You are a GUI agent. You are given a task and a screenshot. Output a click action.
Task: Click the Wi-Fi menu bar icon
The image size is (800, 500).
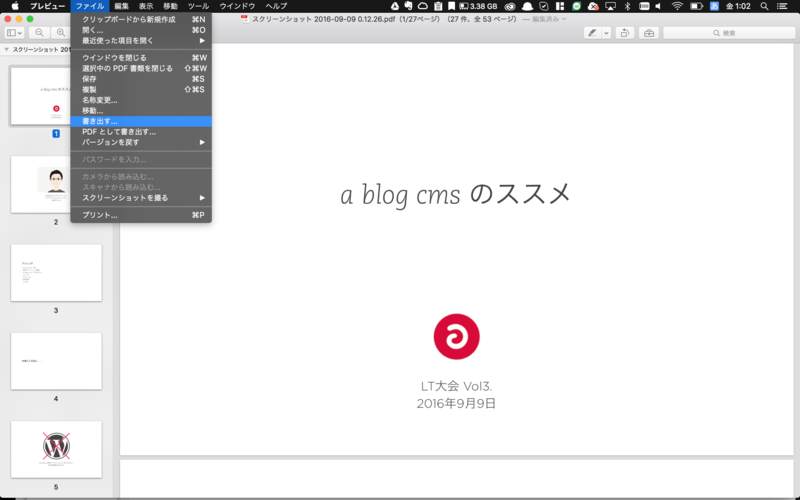pyautogui.click(x=677, y=6)
